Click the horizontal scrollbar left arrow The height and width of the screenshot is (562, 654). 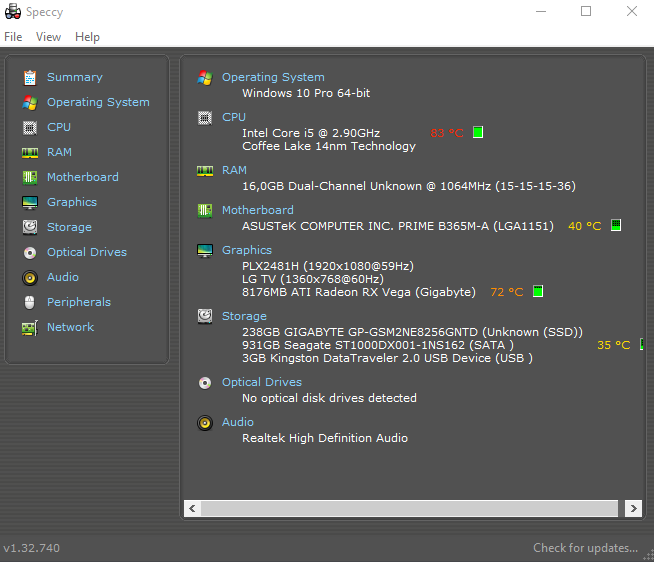click(192, 508)
